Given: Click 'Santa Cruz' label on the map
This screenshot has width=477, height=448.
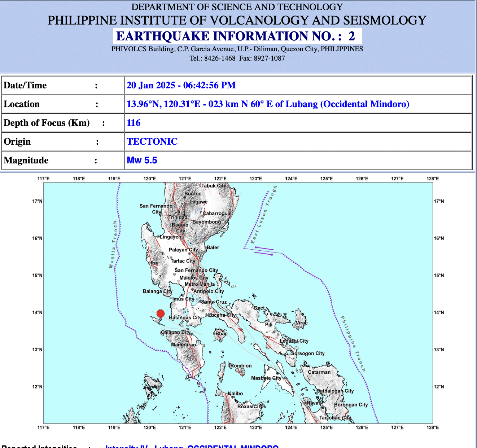Looking at the screenshot, I should pos(214,302).
